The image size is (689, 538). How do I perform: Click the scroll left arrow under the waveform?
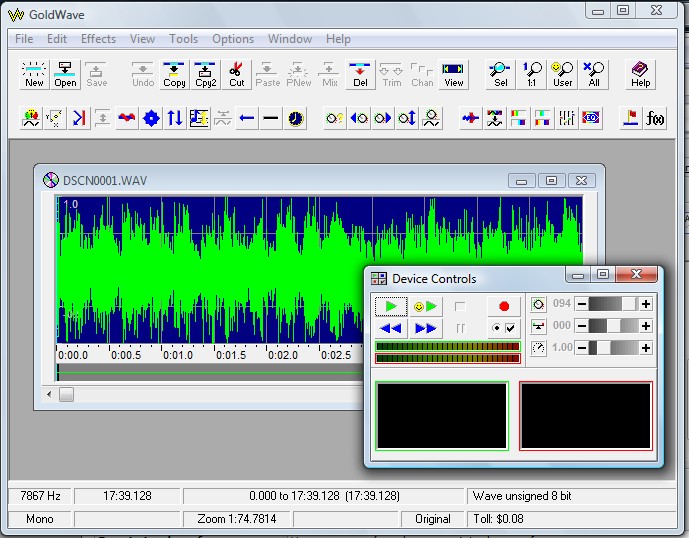point(49,394)
